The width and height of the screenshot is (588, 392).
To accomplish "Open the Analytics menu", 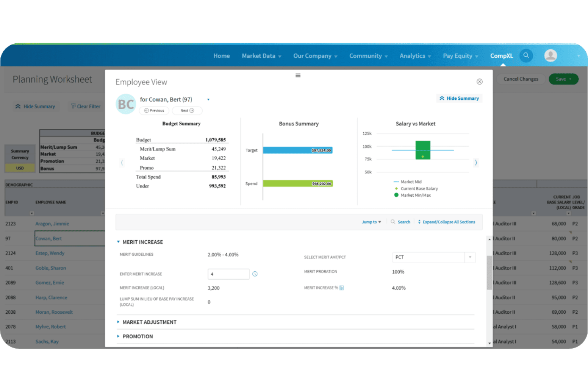I will point(412,56).
